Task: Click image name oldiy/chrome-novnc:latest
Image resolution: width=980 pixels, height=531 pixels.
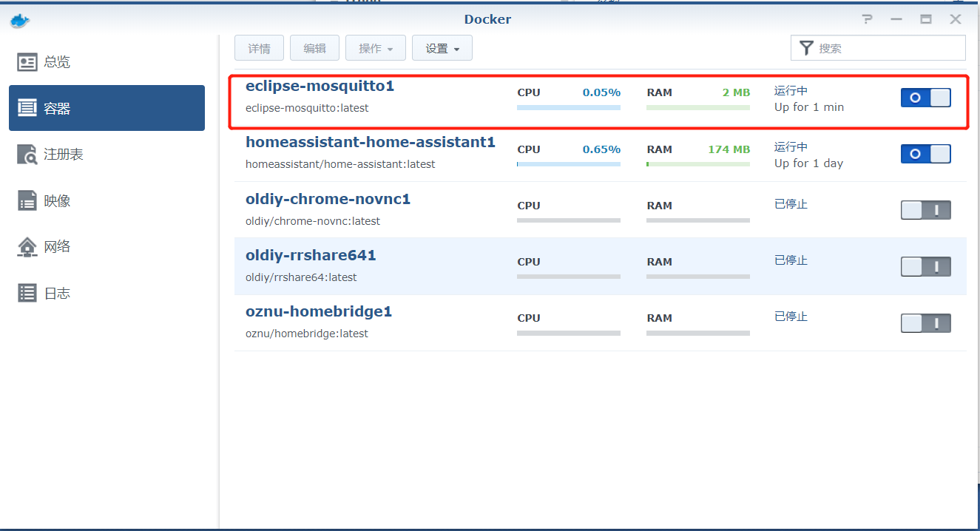Action: pos(313,221)
